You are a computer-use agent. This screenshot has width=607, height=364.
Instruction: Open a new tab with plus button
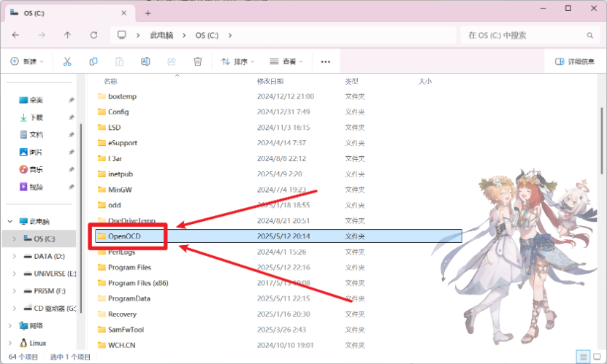click(148, 13)
